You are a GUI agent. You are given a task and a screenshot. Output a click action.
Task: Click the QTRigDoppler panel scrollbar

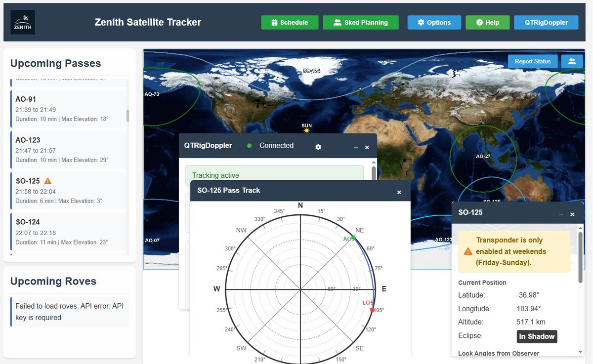click(x=374, y=174)
